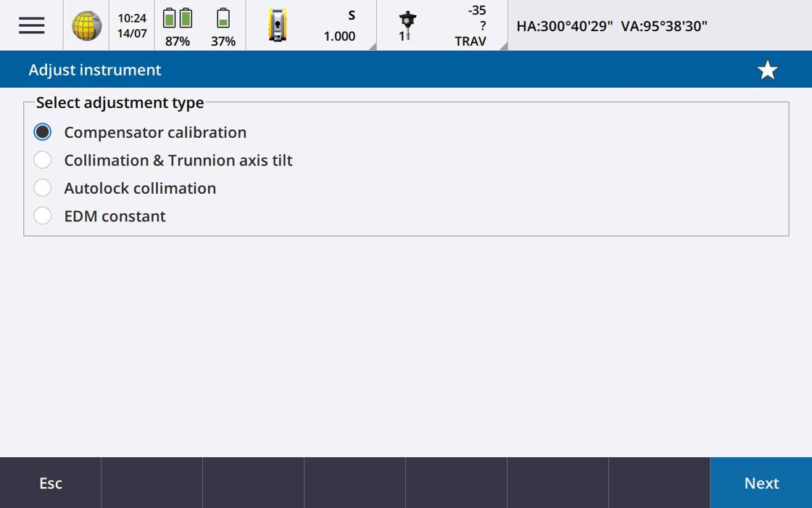The image size is (812, 508).
Task: Tap the prism target icon
Action: [x=407, y=25]
